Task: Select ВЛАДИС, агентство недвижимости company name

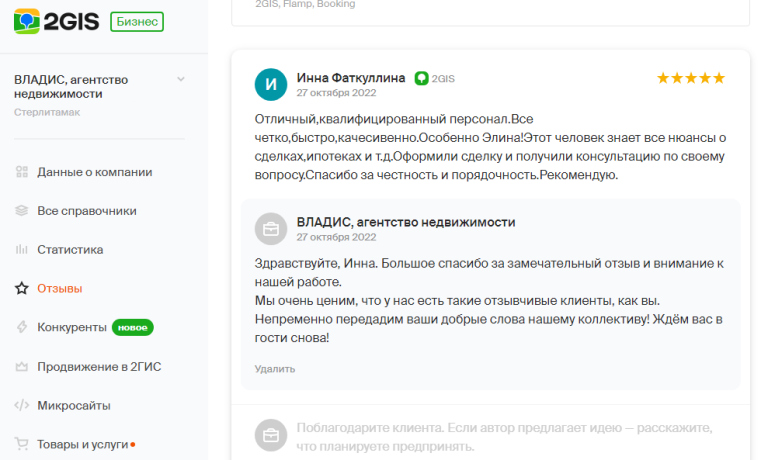Action: tap(71, 87)
